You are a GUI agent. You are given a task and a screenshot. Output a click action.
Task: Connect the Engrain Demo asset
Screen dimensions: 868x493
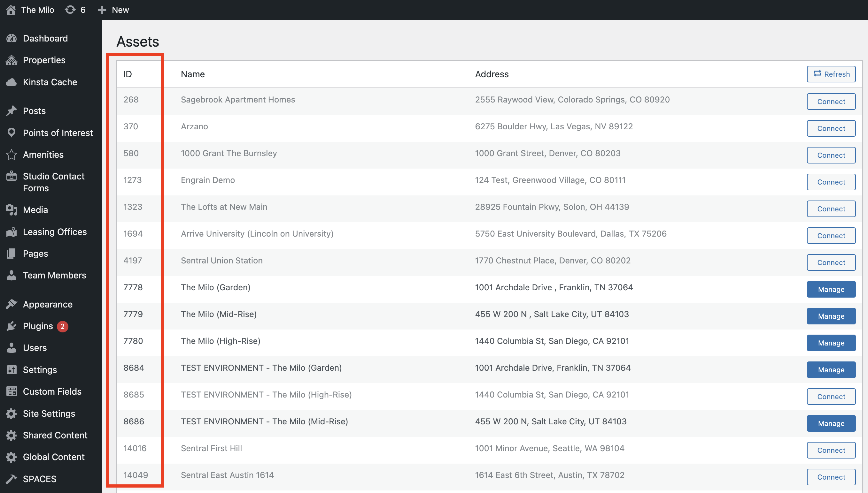pyautogui.click(x=831, y=182)
